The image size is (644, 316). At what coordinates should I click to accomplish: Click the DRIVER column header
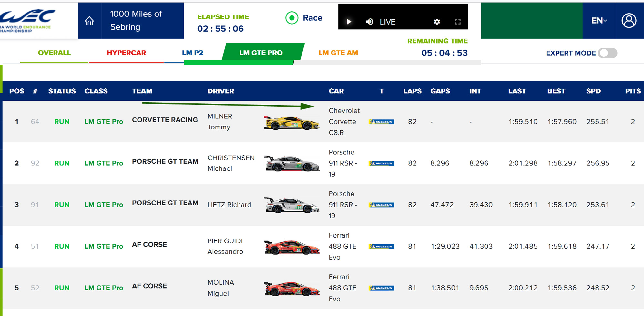[x=221, y=91]
